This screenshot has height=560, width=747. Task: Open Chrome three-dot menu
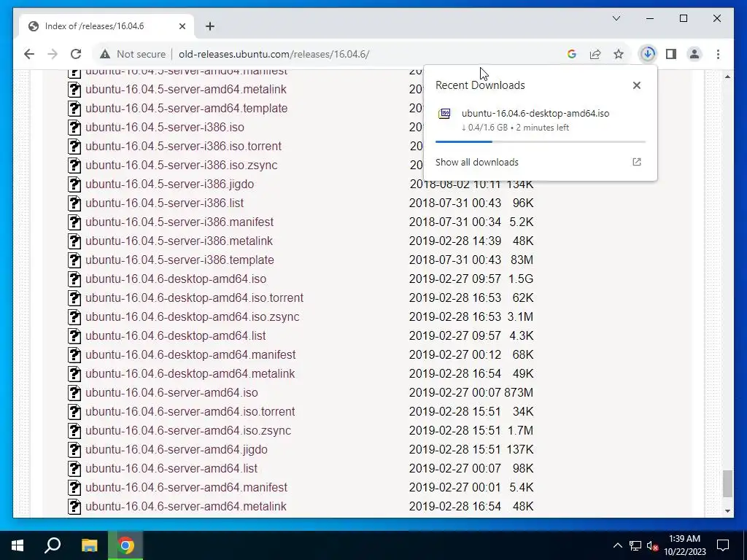coord(718,54)
